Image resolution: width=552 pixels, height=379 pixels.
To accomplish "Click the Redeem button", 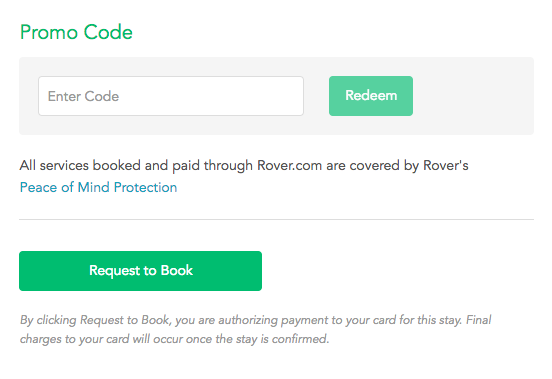I will (371, 96).
